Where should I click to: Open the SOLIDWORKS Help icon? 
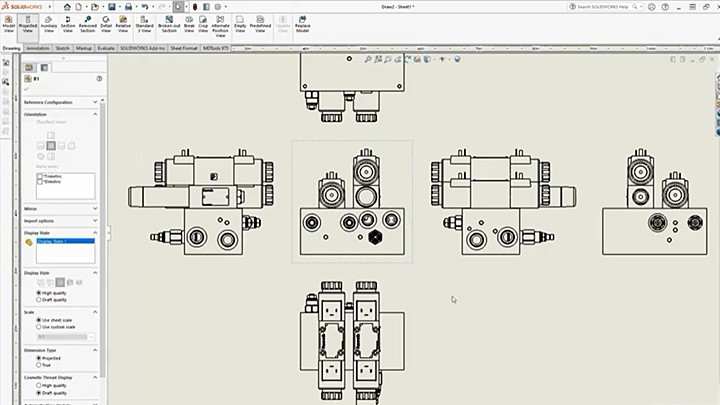665,7
